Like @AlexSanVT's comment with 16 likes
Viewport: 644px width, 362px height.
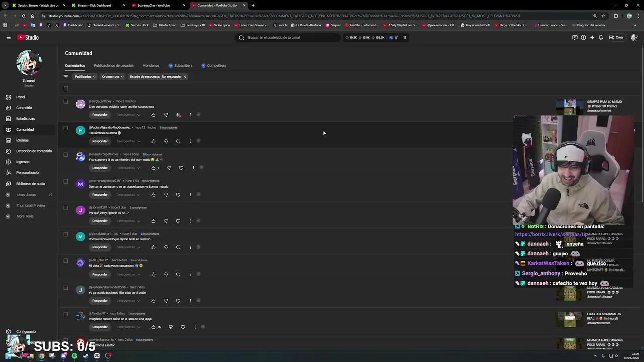153,327
